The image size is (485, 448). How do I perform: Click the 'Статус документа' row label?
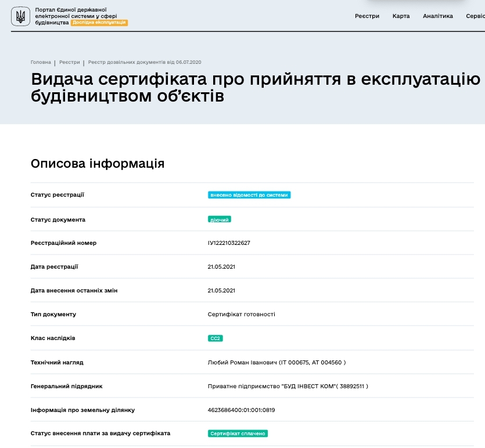tap(58, 220)
